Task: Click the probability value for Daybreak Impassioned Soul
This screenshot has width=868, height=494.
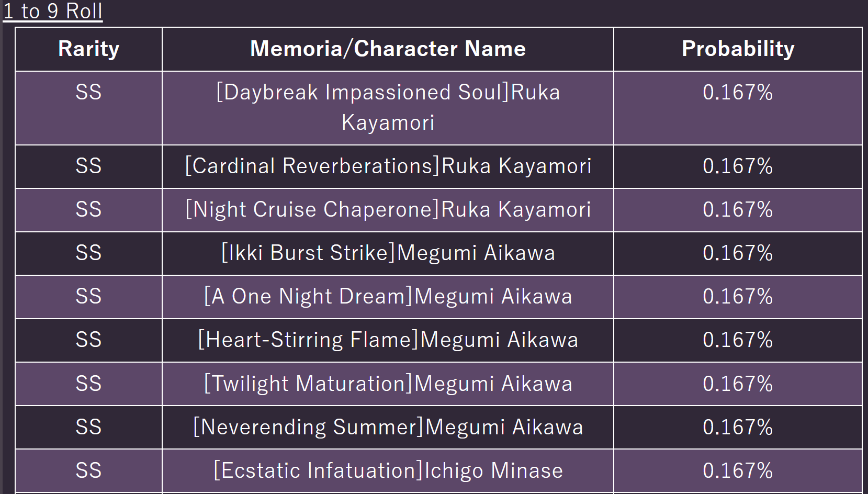Action: (738, 93)
